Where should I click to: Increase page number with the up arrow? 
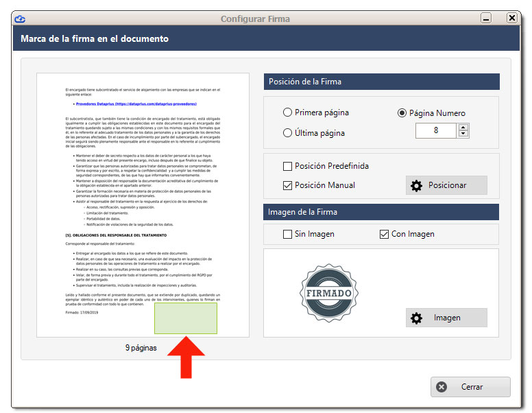(463, 128)
